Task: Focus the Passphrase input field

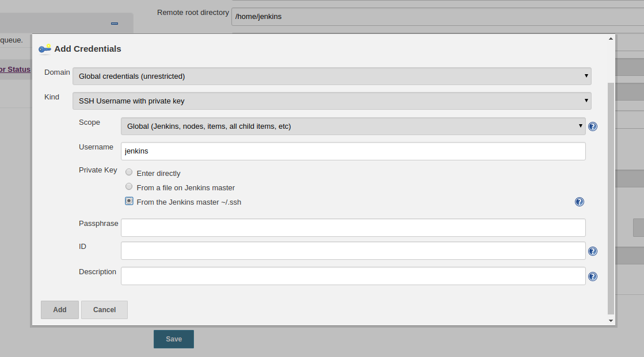Action: pyautogui.click(x=353, y=228)
